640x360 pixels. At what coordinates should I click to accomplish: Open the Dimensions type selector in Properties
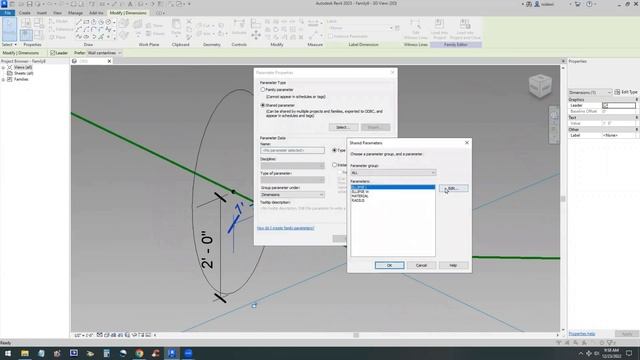click(x=590, y=92)
